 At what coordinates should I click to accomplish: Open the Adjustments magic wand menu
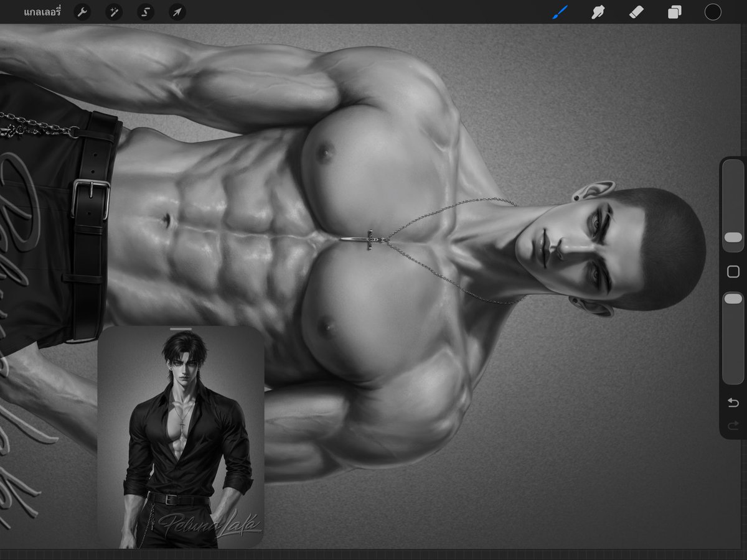114,12
